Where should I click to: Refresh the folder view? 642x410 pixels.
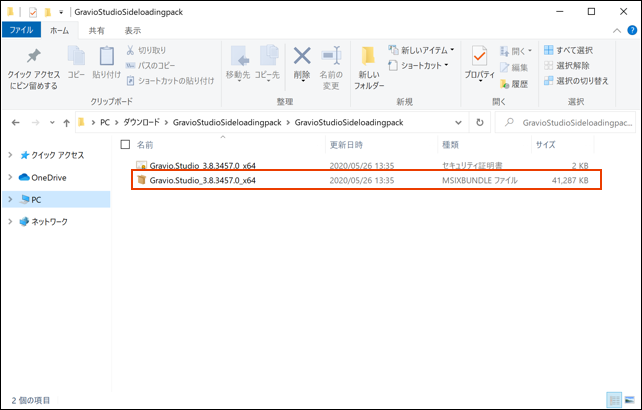479,122
